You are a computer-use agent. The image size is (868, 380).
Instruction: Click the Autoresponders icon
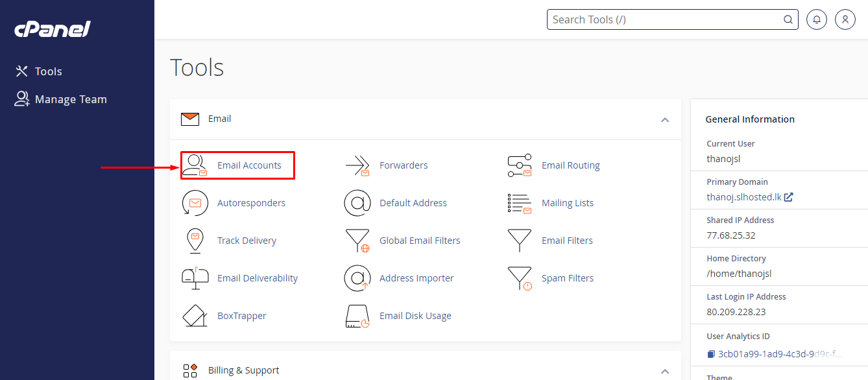195,203
